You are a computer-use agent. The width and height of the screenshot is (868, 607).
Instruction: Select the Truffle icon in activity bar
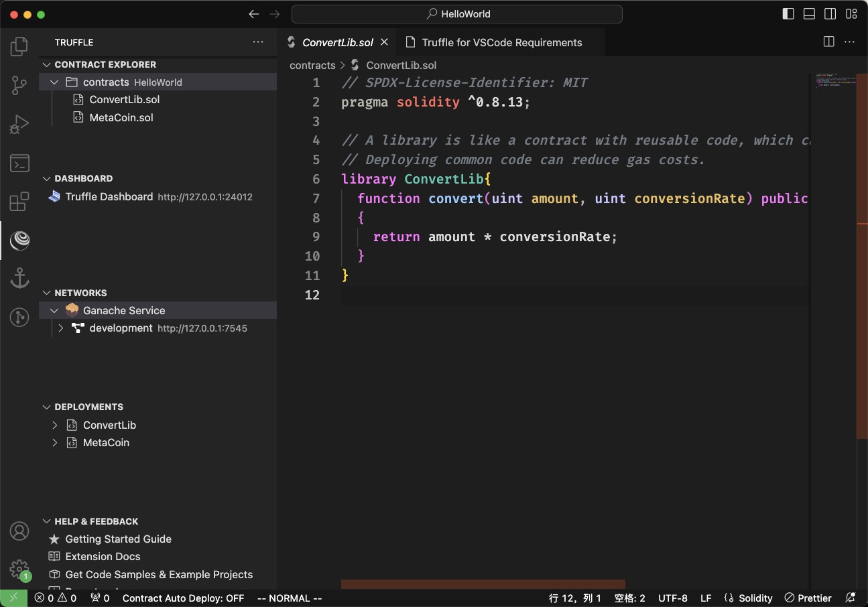point(19,240)
